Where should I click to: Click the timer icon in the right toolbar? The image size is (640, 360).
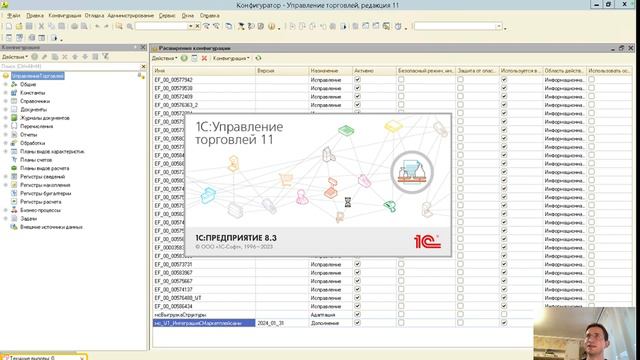click(398, 26)
